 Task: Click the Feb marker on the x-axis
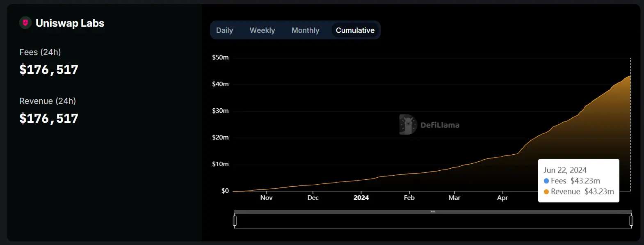409,198
